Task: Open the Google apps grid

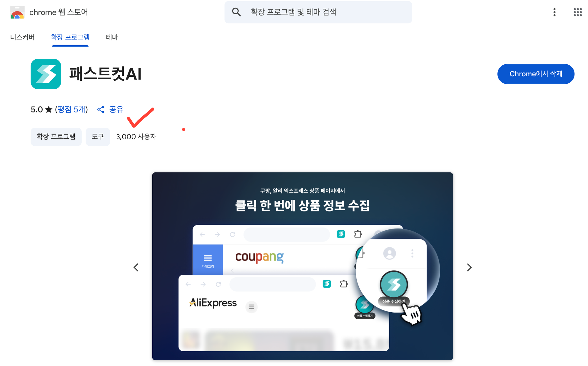Action: pos(578,12)
